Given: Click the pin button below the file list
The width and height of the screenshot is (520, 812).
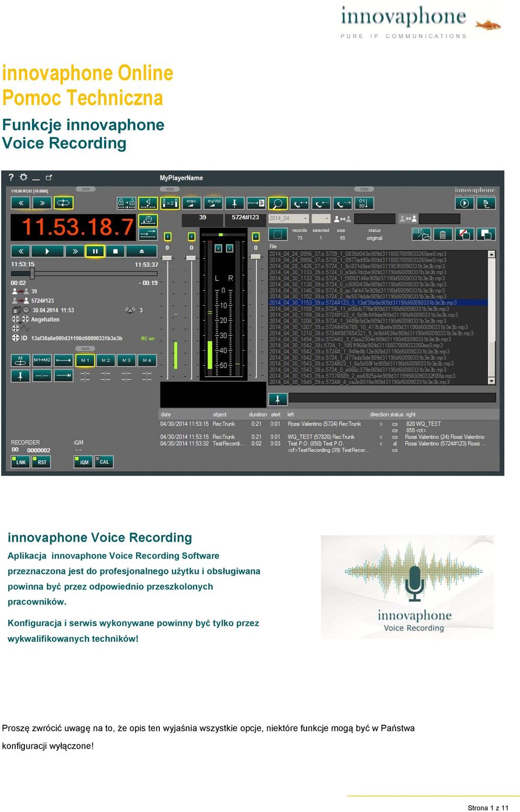Looking at the screenshot, I should coord(277,399).
